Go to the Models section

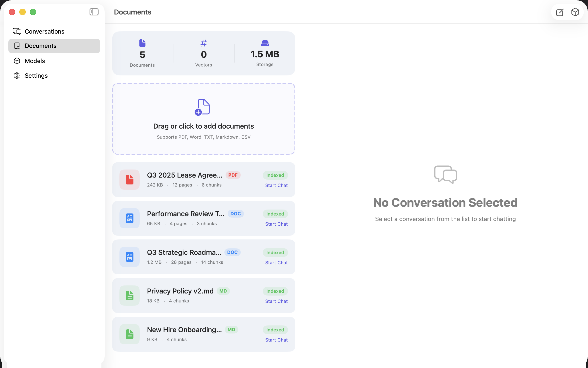(x=54, y=61)
